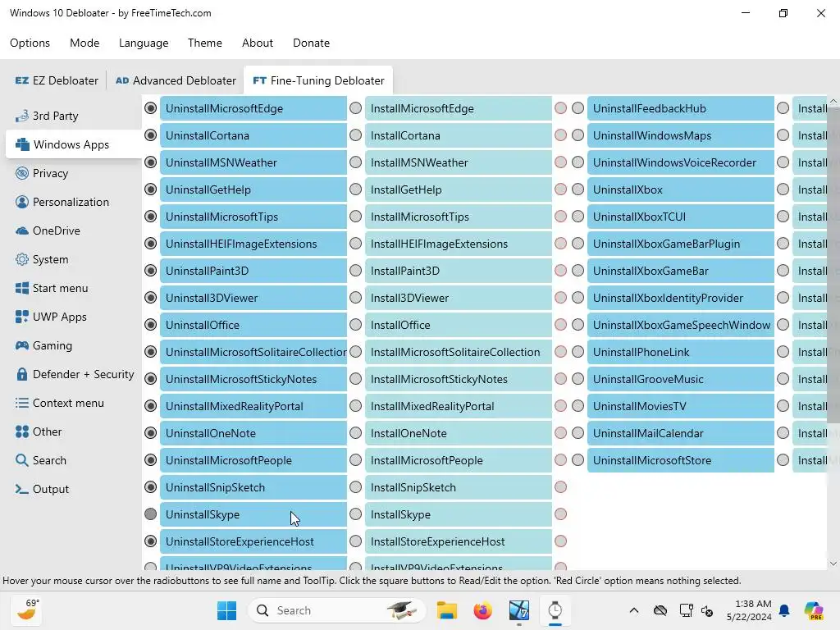Click the notification bell in taskbar
The height and width of the screenshot is (630, 840).
784,610
